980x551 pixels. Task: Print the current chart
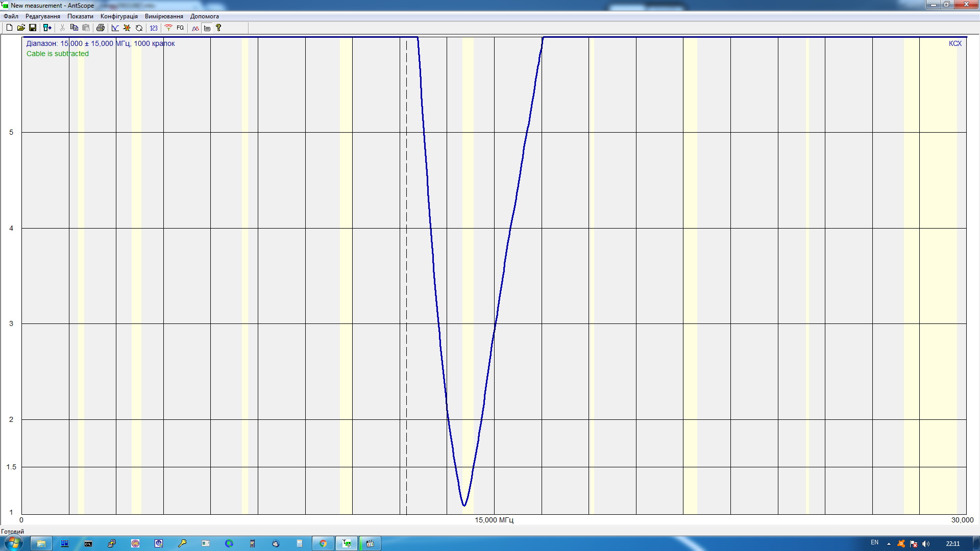pos(101,28)
